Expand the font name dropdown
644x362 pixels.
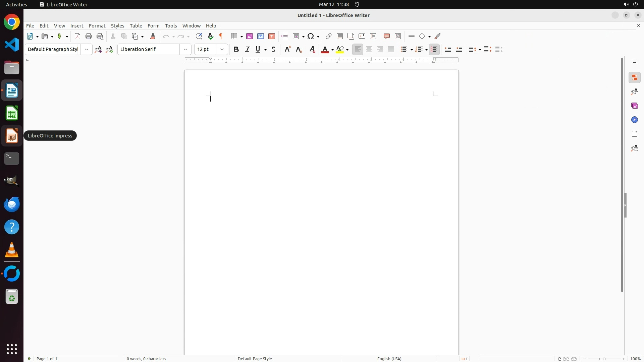point(185,50)
